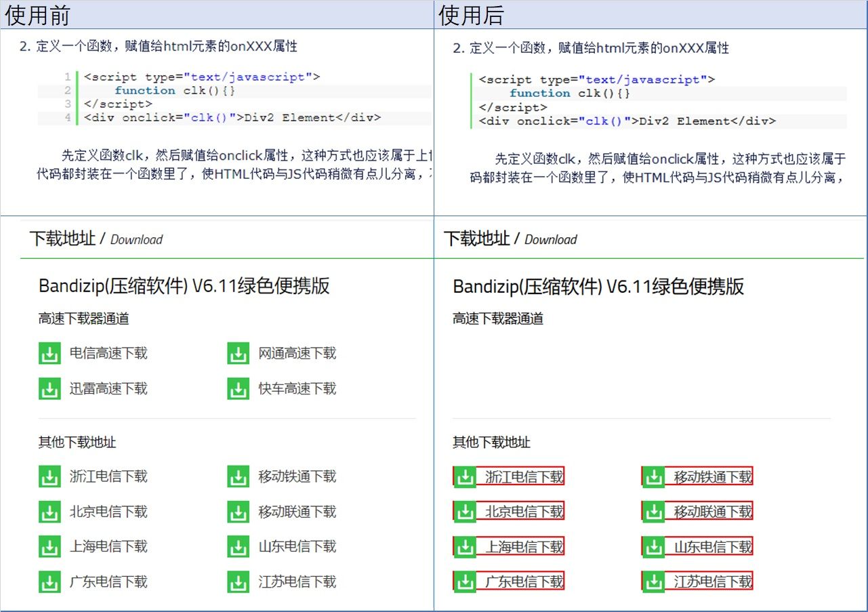The image size is (868, 612).
Task: Follow 浙江电信下载 link text in 使用前 panel
Action: tap(108, 476)
